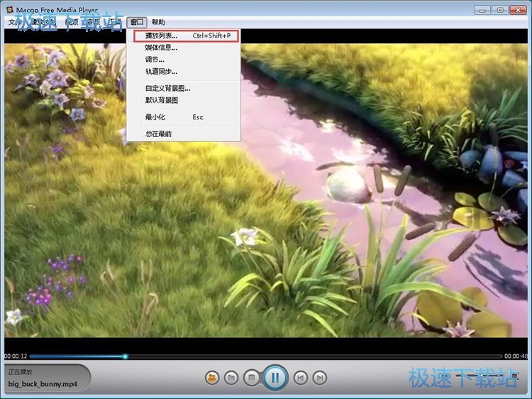Screen dimensions: 532x399
Task: Close the Macgo Free Media Player window
Action: point(518,10)
